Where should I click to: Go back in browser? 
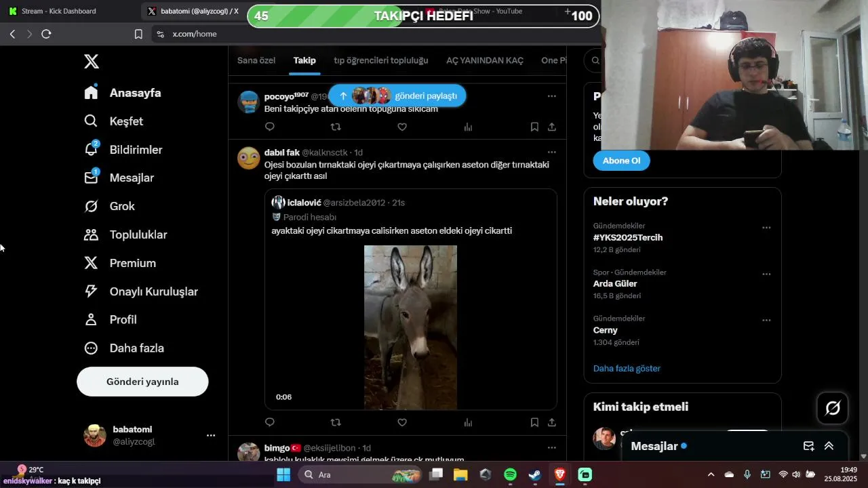tap(12, 34)
